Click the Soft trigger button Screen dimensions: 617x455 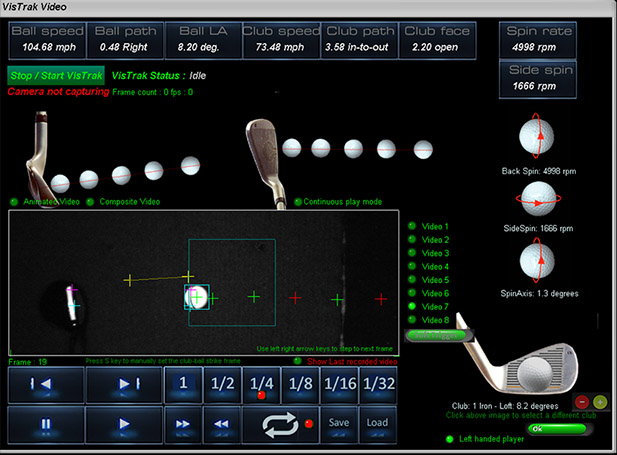(x=439, y=335)
